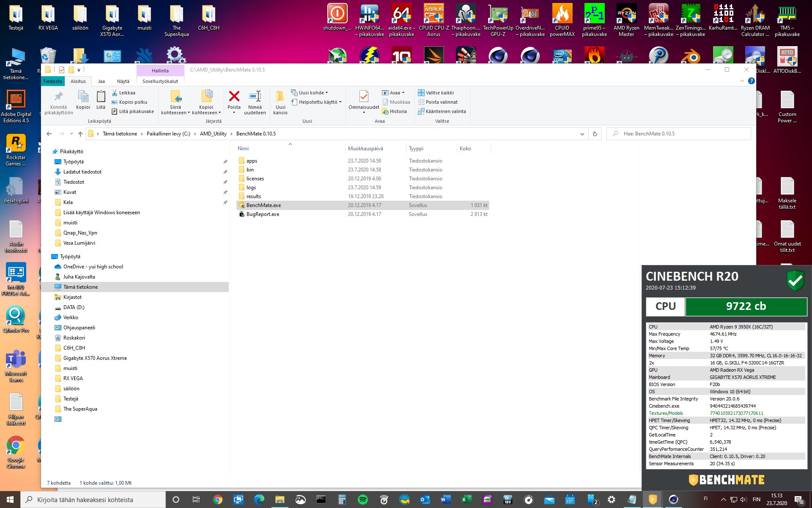This screenshot has height=508, width=812.
Task: Click the Poista (delete) red X icon
Action: tap(234, 97)
